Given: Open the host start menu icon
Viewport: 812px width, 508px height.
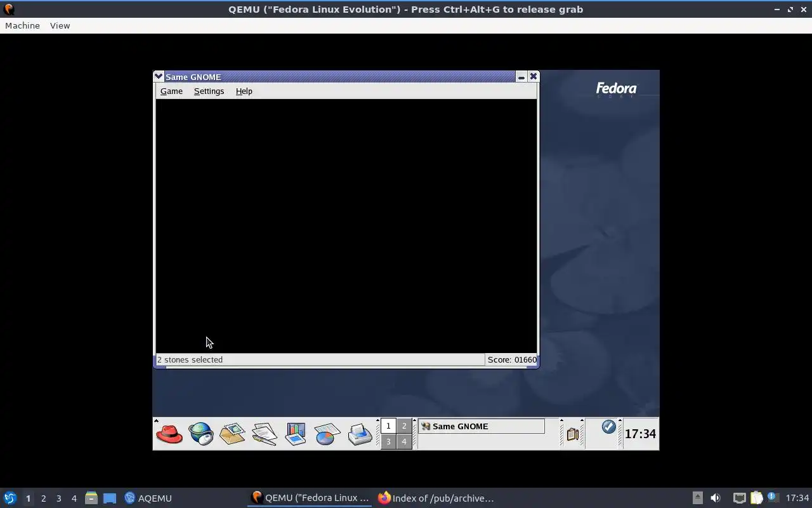Looking at the screenshot, I should [10, 498].
